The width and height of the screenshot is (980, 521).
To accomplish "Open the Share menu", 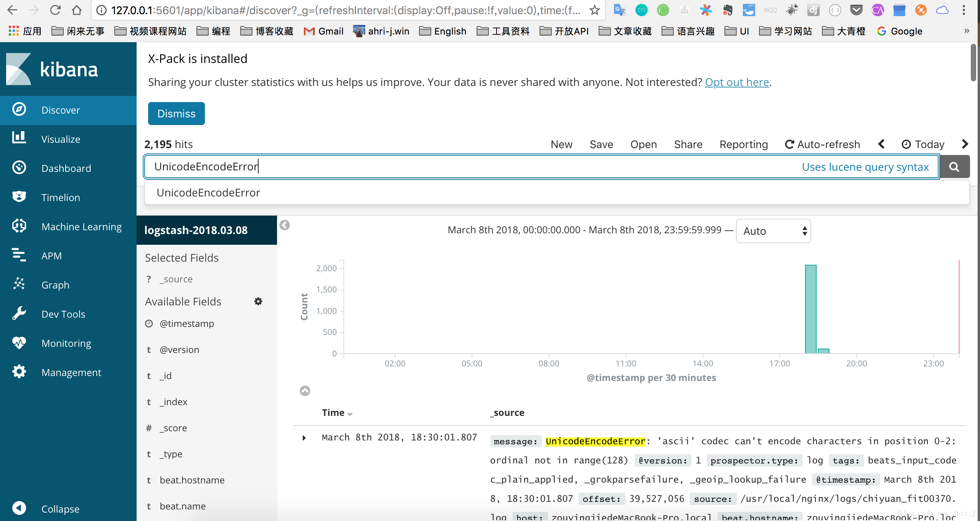I will (x=688, y=144).
